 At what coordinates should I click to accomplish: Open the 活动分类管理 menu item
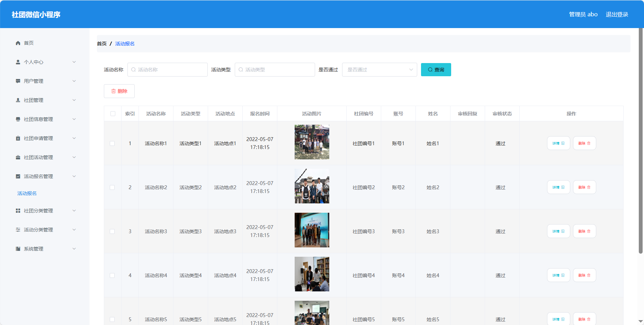45,230
